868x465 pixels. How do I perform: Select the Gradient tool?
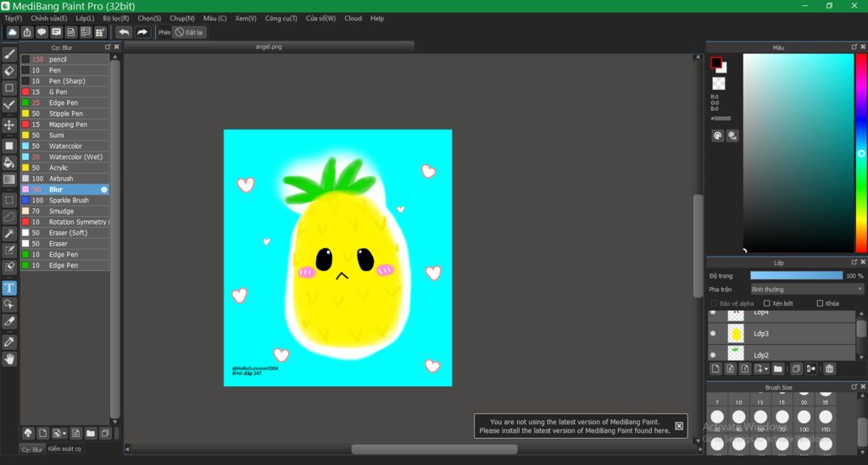tap(9, 180)
